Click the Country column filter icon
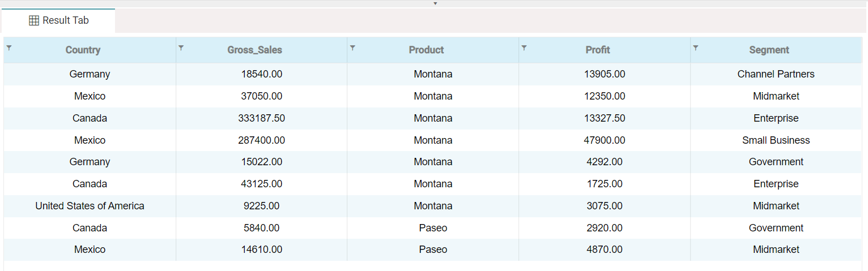Screen dimensions: 868x271 click(x=9, y=48)
